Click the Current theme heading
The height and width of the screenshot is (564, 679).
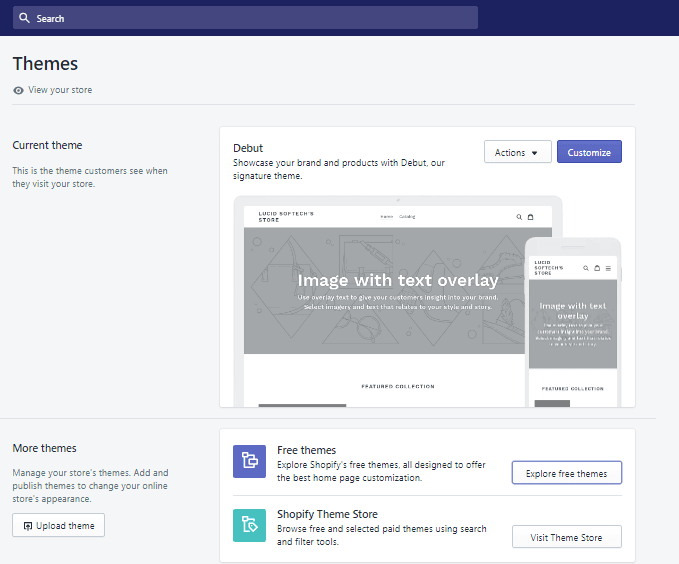[x=47, y=145]
